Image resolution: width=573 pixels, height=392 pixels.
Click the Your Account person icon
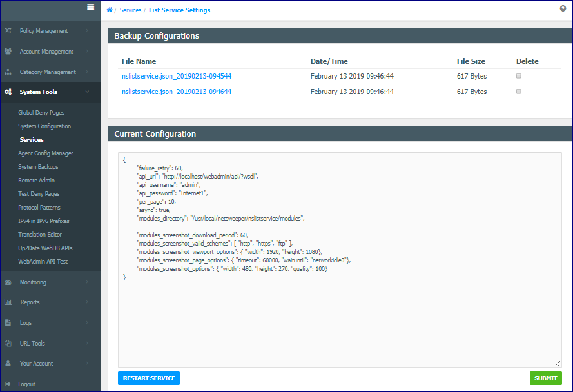tap(8, 363)
